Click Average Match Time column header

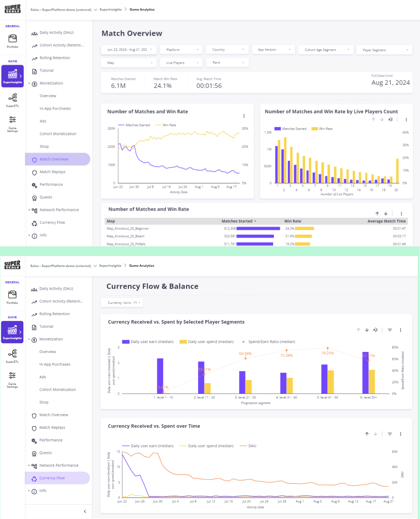(386, 221)
